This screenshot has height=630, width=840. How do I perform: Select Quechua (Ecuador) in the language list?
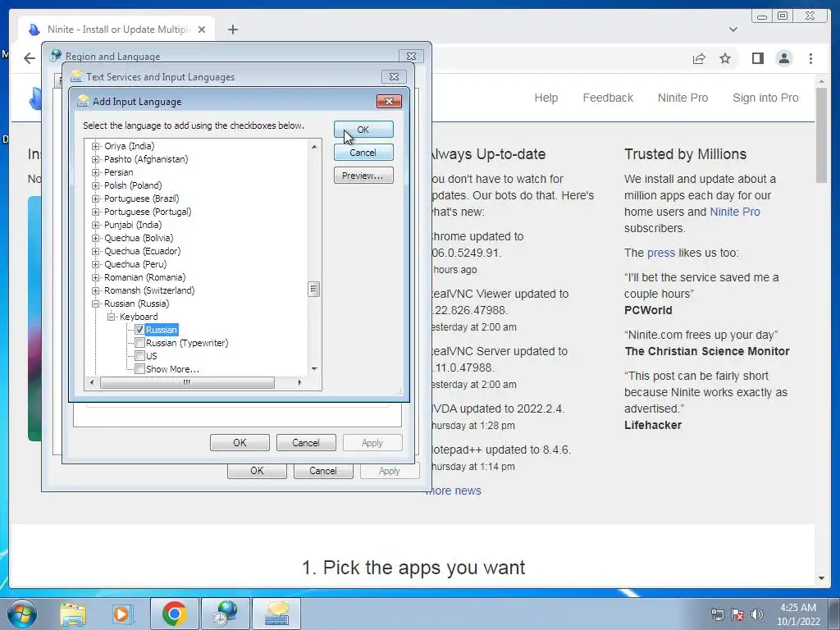pyautogui.click(x=142, y=251)
